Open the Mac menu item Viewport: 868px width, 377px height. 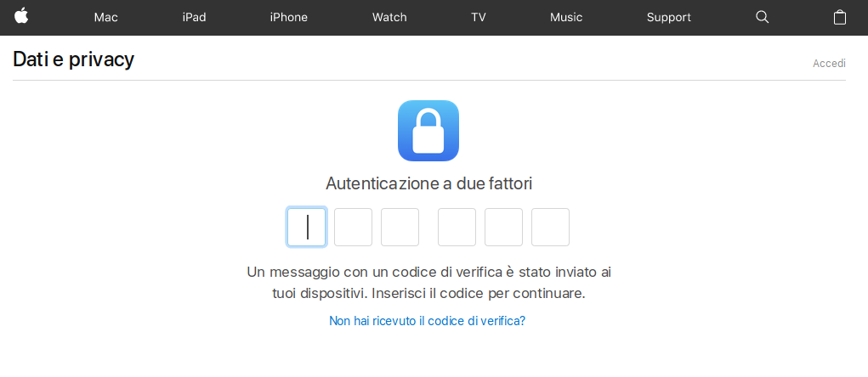pyautogui.click(x=105, y=17)
